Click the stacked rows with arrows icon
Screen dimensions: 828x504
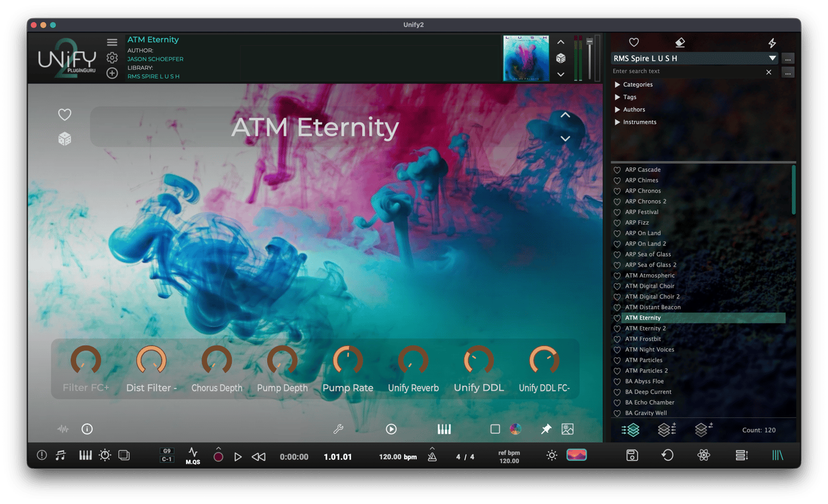click(x=742, y=455)
